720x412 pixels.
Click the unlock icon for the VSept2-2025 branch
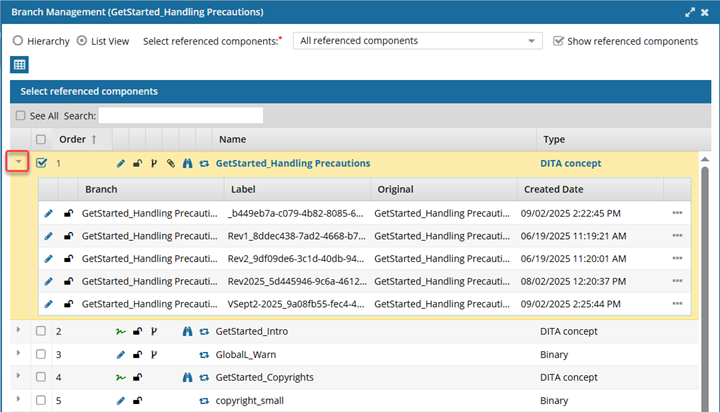point(68,303)
